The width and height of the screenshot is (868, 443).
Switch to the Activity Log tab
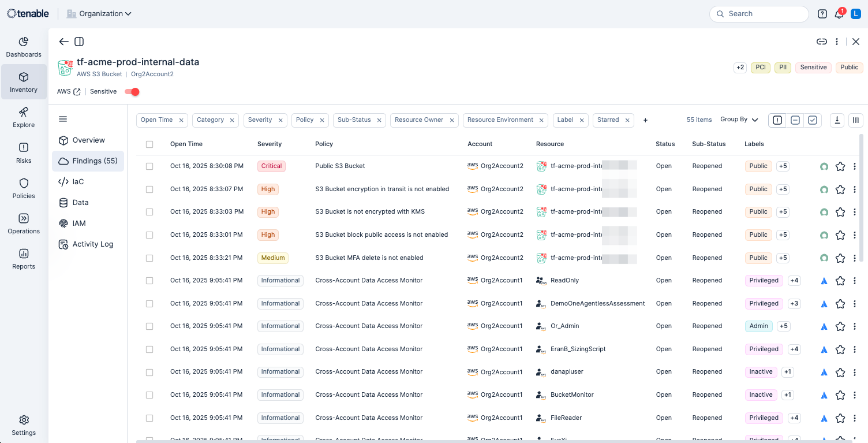(92, 244)
